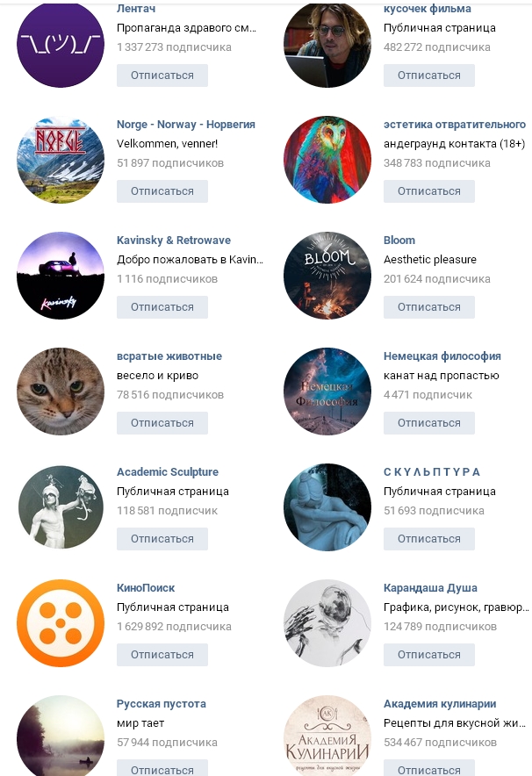Open the Карандаша Душа sketch avatar

pyautogui.click(x=327, y=623)
